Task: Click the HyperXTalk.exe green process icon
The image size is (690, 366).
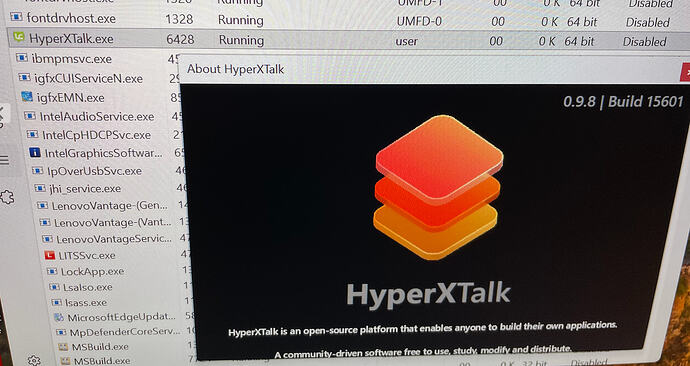Action: 18,37
